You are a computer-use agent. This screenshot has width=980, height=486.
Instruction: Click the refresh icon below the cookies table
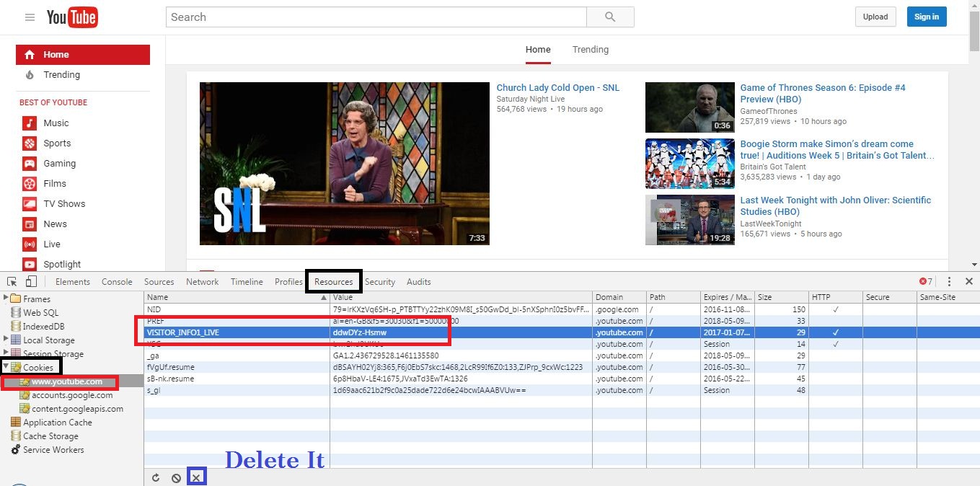point(155,477)
